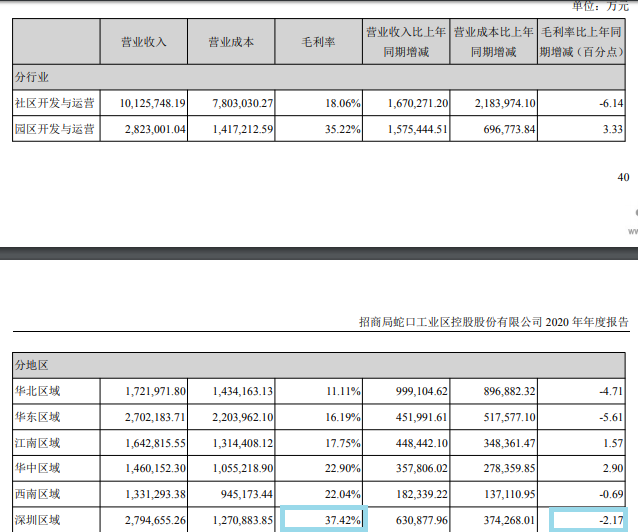Click the value 696,773.84

click(509, 129)
